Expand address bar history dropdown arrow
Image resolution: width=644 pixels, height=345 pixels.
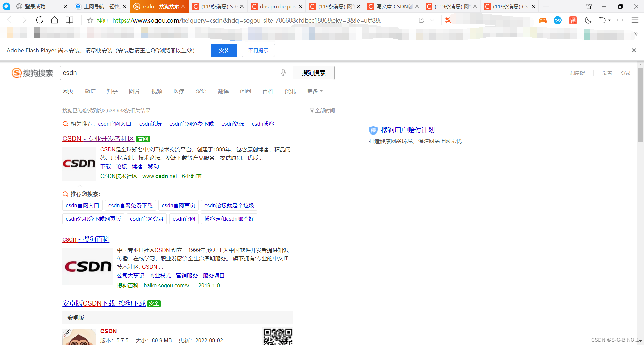point(432,20)
